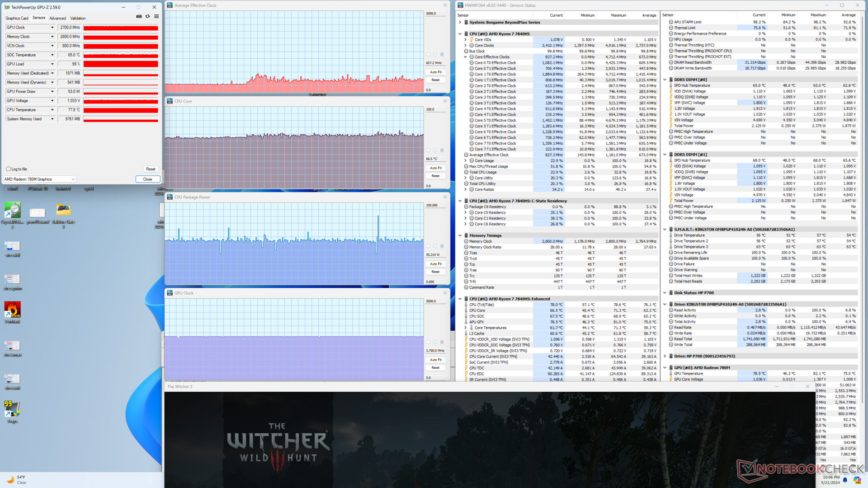Open the GPU Load sensor dropdown
The height and width of the screenshot is (488, 868).
tap(52, 64)
